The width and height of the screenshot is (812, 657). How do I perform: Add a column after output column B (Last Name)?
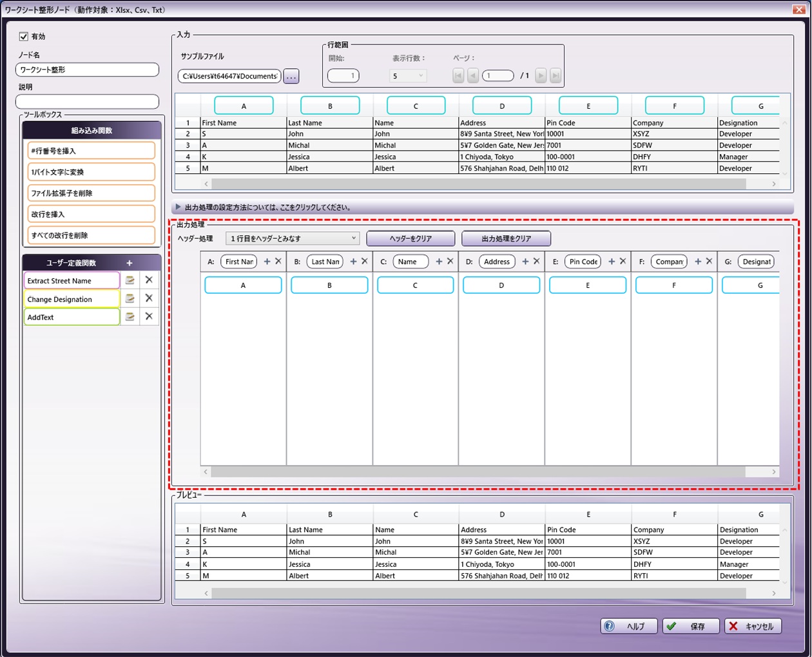click(353, 262)
